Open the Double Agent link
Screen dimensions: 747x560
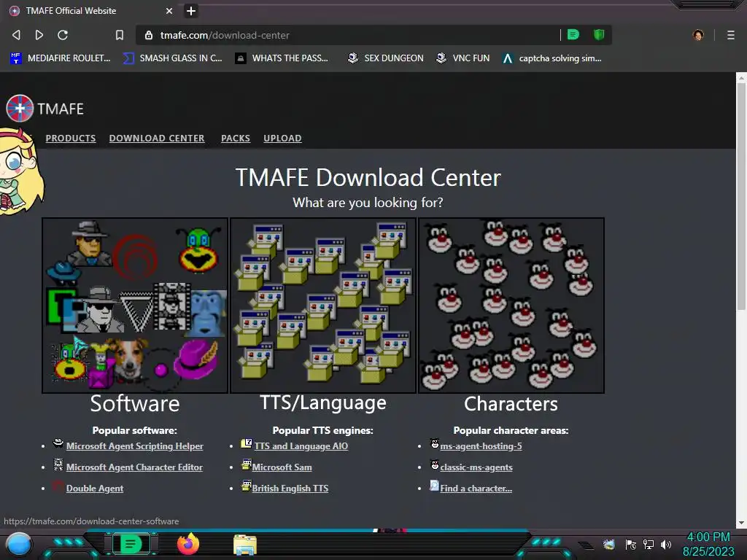[95, 488]
